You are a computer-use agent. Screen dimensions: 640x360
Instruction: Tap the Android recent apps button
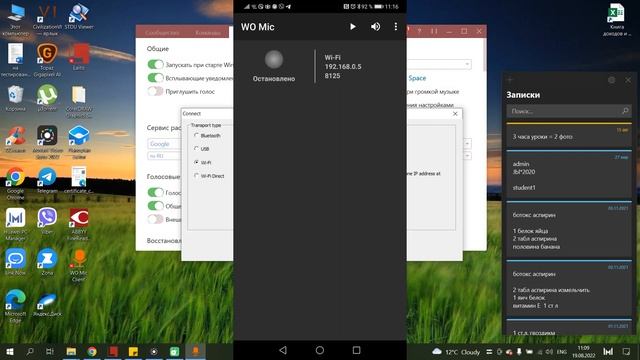coord(356,350)
